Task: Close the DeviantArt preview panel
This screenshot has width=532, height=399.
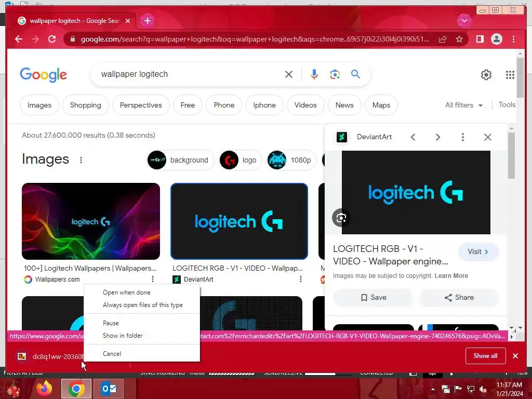Action: click(x=487, y=137)
